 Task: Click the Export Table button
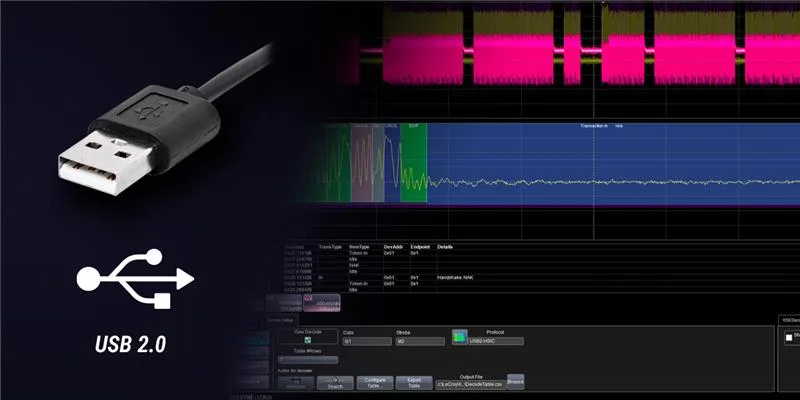pos(411,381)
